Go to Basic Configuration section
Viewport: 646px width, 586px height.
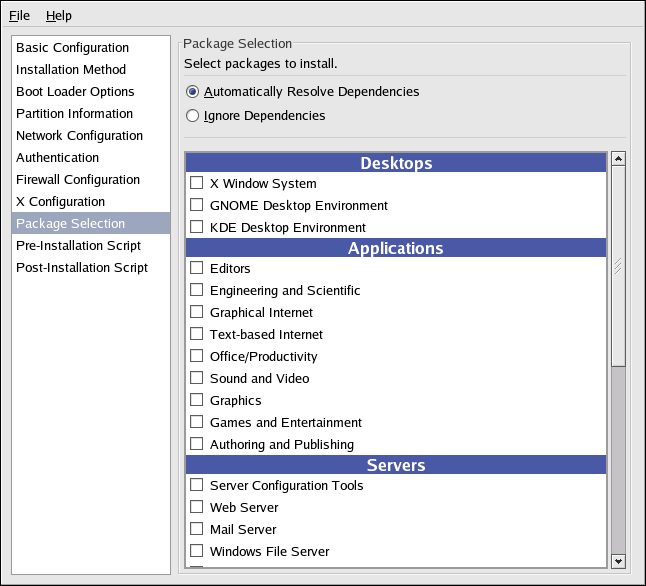coord(72,48)
